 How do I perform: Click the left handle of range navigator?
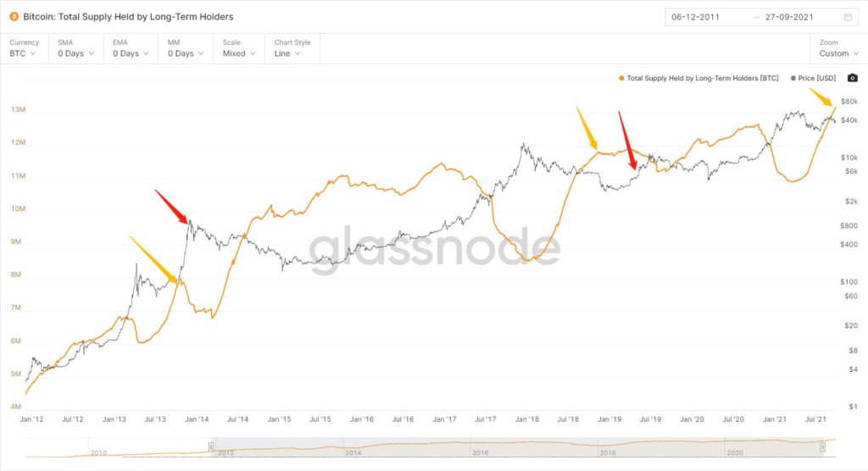point(212,446)
